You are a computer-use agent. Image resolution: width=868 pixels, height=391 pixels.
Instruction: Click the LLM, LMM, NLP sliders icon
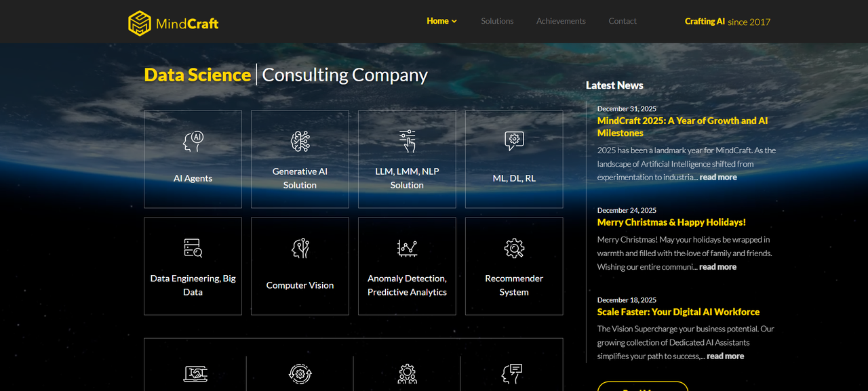(408, 141)
